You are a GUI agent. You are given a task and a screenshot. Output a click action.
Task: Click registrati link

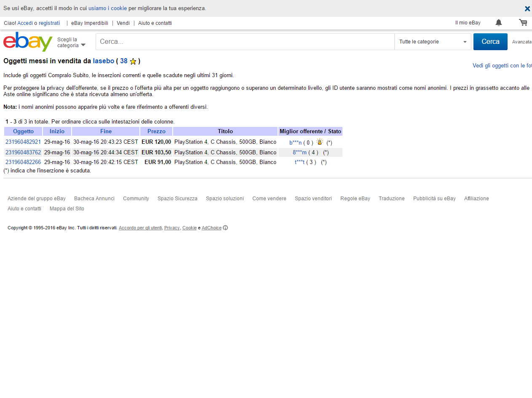[x=49, y=23]
